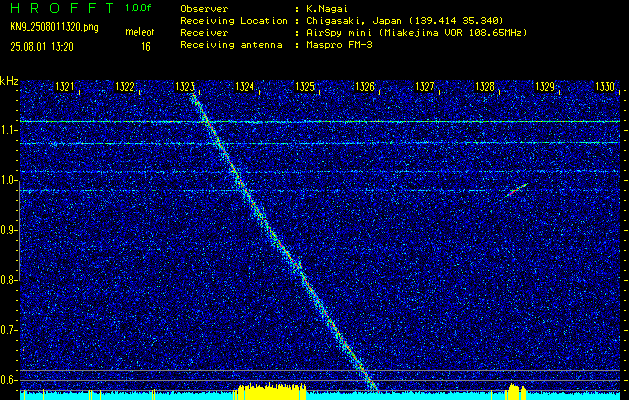Viewport: 629px width, 400px height.
Task: Select the Maspro FM-3 antenna text
Action: pos(338,45)
